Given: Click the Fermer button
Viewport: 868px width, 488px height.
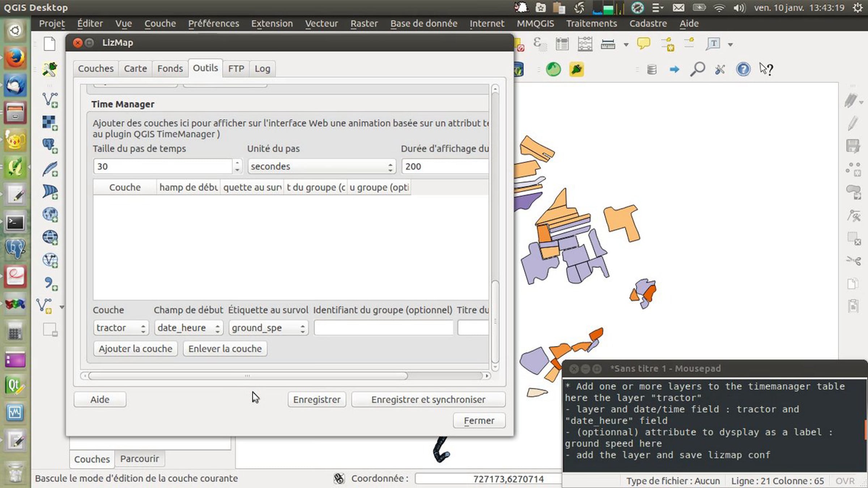Looking at the screenshot, I should (x=479, y=421).
